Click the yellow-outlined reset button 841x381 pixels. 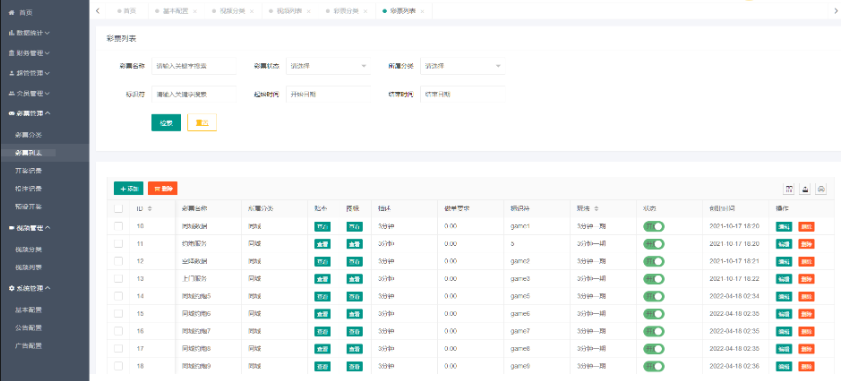point(202,122)
